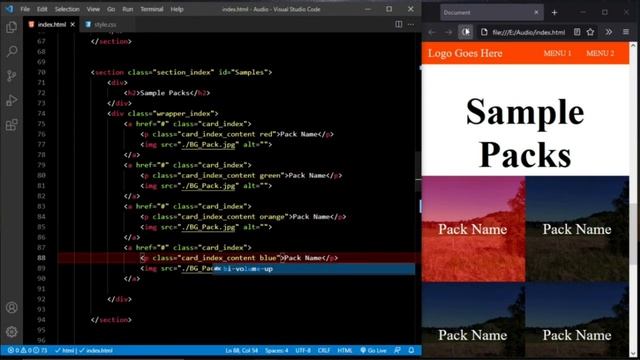Click the feedback icon in status bar

398,350
